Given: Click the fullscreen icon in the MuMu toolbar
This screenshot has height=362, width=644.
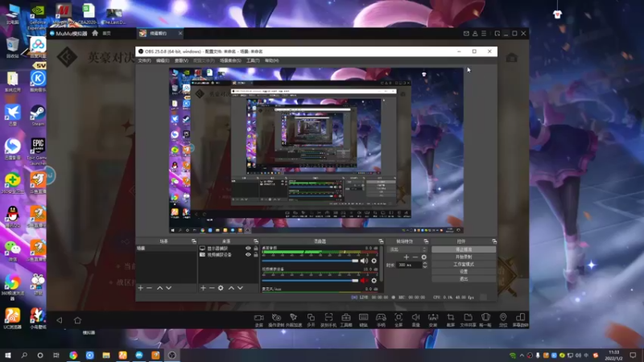Looking at the screenshot, I should [398, 318].
